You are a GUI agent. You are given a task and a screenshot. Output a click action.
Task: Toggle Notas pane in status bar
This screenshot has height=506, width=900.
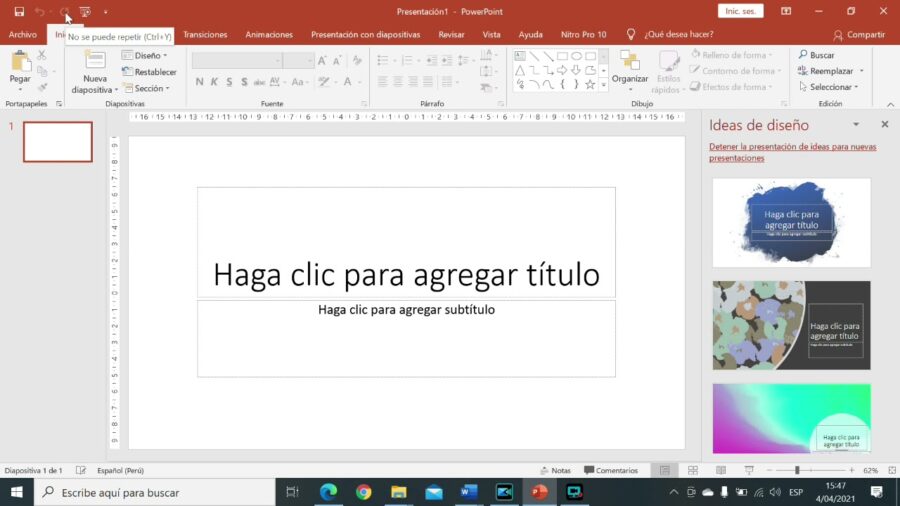[x=556, y=470]
